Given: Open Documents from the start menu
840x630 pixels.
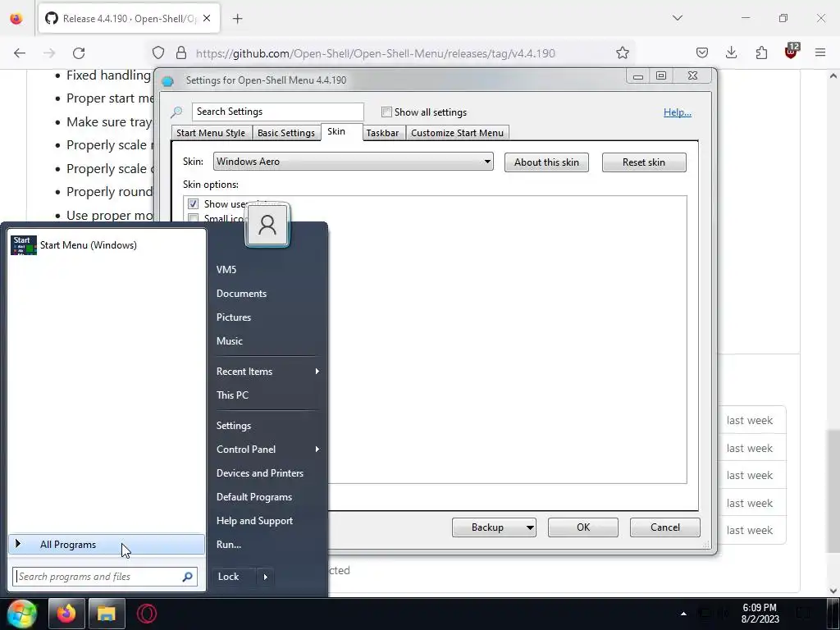Looking at the screenshot, I should coord(267,294).
